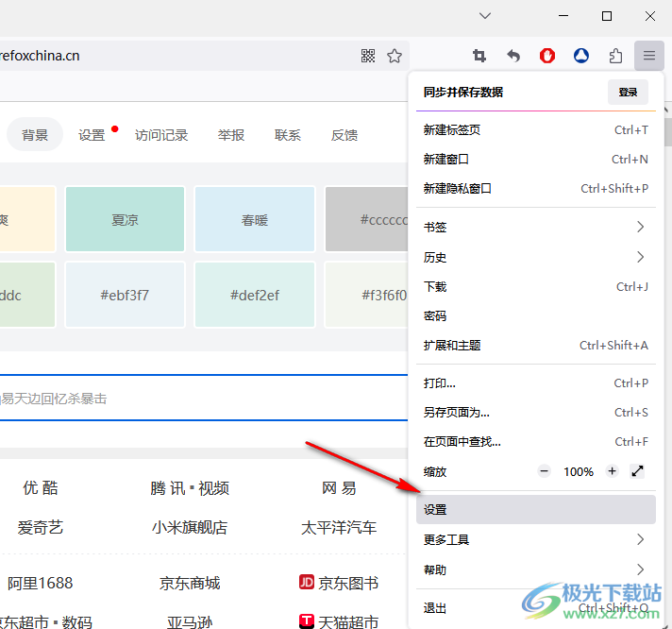Open the 太平洋汽车 link

click(x=339, y=527)
